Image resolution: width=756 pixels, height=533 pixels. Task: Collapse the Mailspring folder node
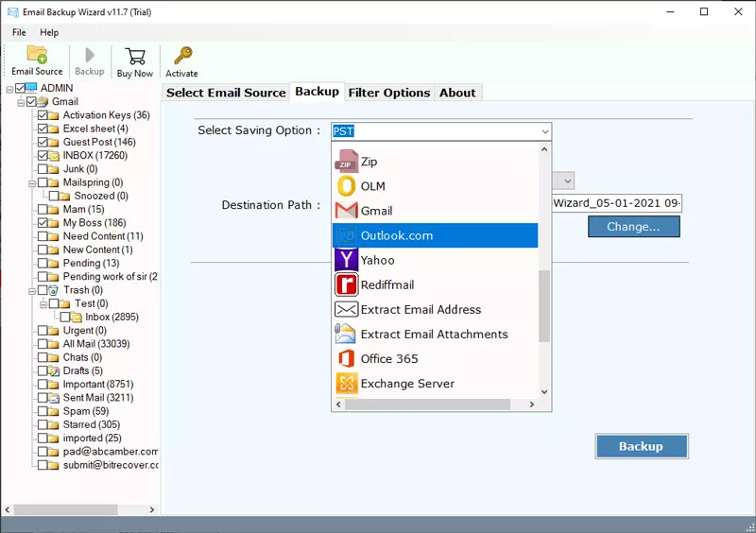pyautogui.click(x=32, y=183)
